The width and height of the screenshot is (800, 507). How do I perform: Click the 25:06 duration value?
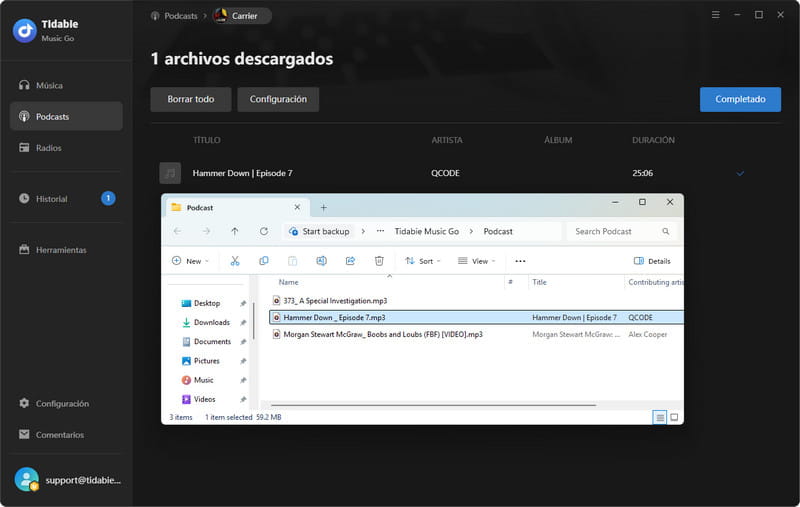pyautogui.click(x=642, y=173)
